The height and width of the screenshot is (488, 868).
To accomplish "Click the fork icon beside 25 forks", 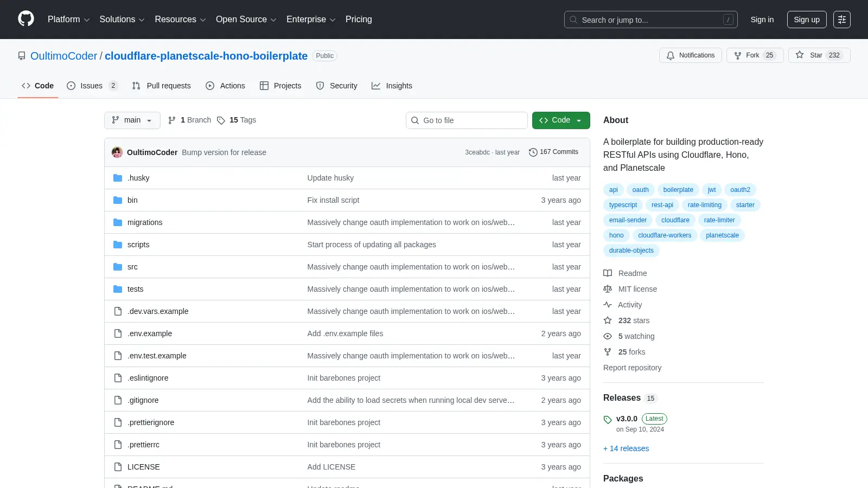I will pyautogui.click(x=608, y=352).
